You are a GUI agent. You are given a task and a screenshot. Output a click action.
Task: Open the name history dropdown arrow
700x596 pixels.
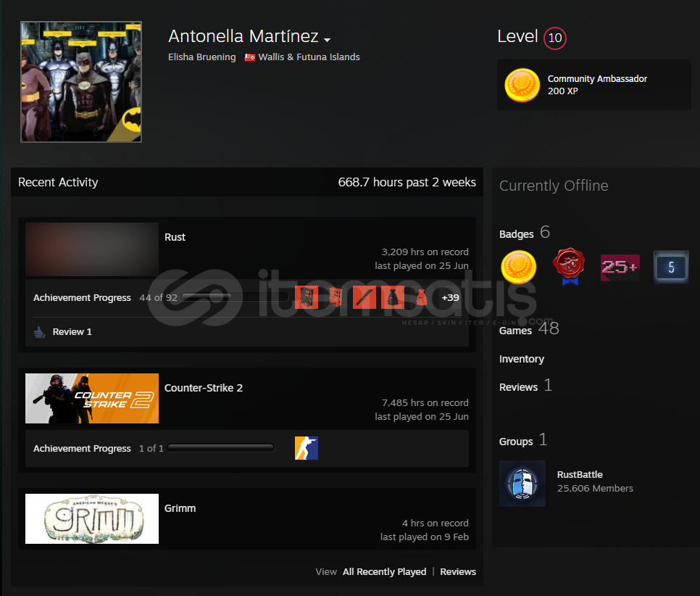coord(328,40)
